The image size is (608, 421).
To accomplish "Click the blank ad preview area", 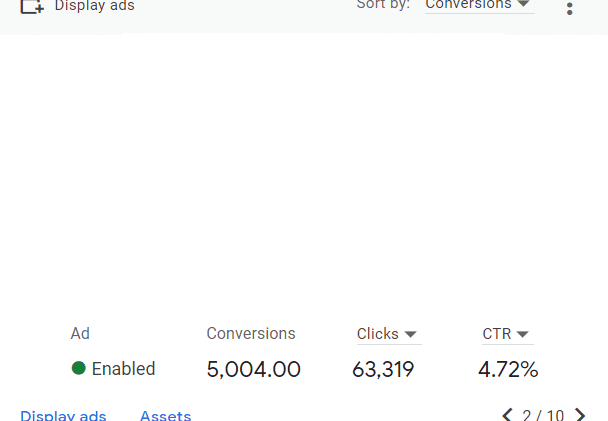I will (x=304, y=174).
